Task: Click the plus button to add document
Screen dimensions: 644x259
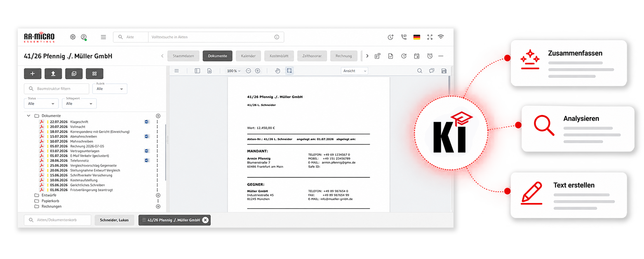Action: coord(33,74)
